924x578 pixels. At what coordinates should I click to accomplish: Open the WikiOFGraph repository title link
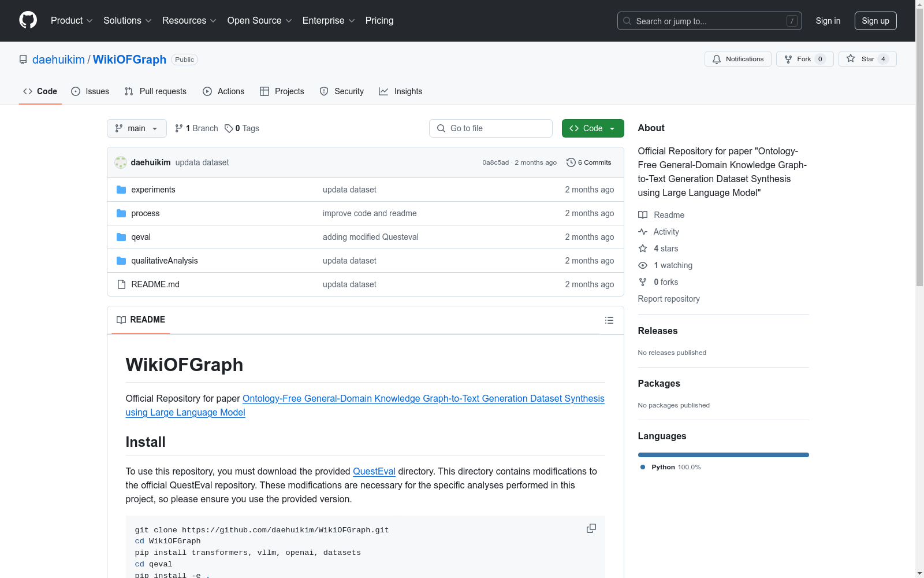[x=129, y=60]
